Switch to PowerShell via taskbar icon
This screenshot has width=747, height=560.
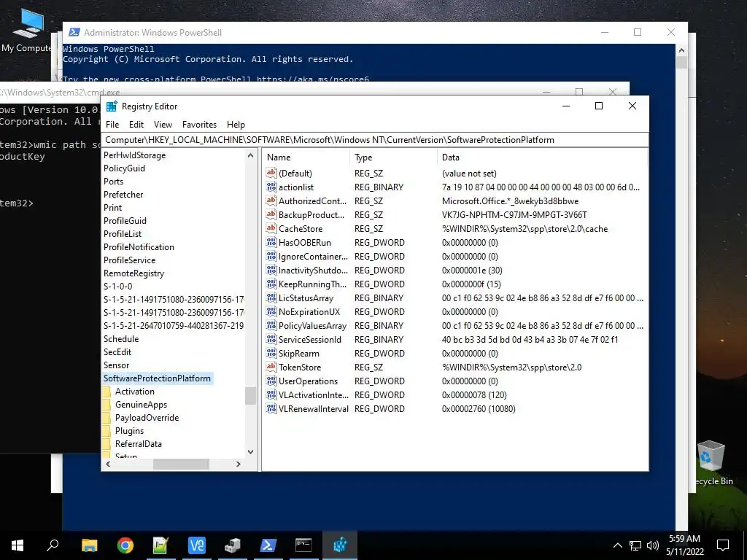(x=268, y=545)
